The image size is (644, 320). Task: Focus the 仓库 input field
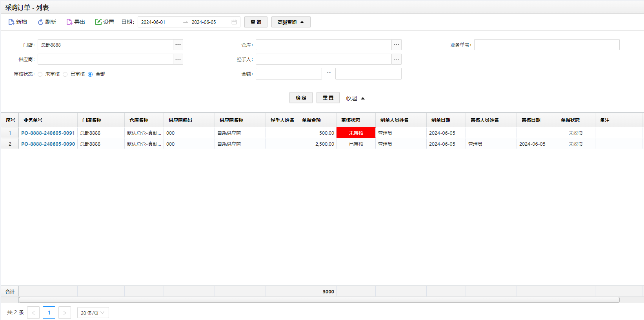324,45
